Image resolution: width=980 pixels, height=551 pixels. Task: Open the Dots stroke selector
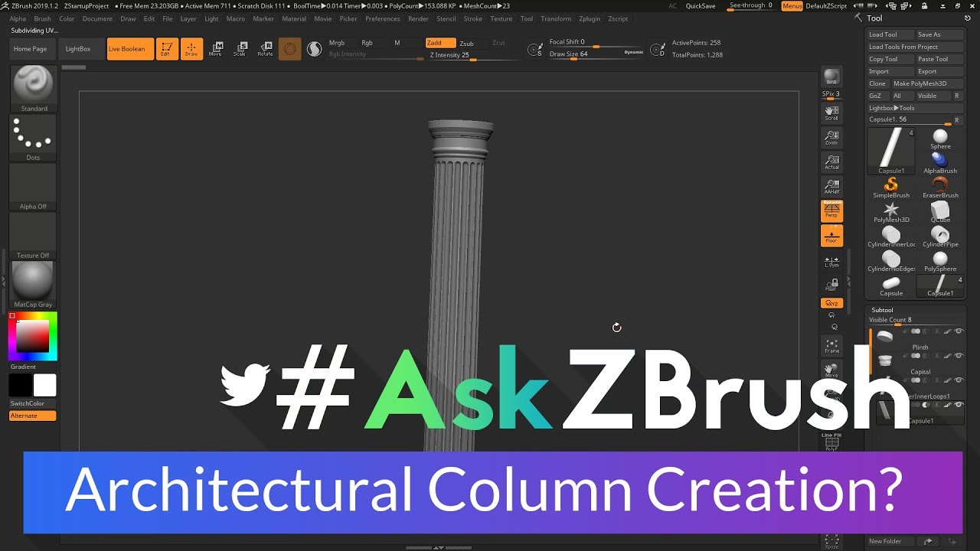(x=33, y=139)
